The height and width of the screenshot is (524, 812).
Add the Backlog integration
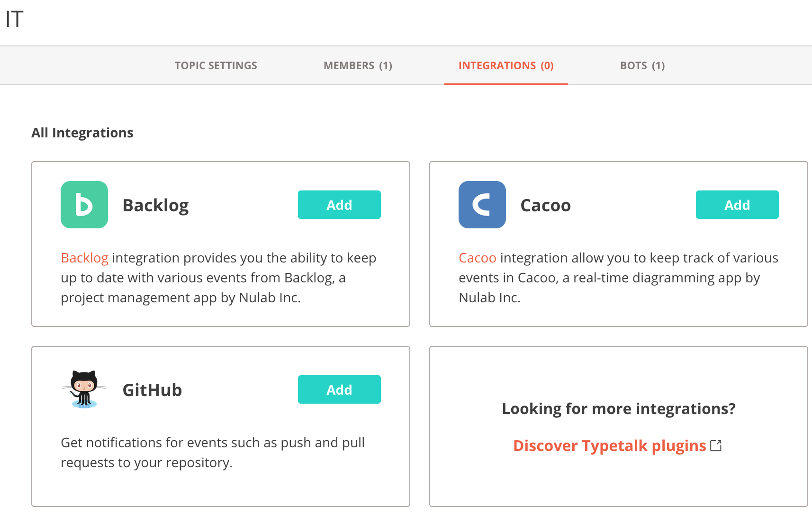(x=339, y=205)
